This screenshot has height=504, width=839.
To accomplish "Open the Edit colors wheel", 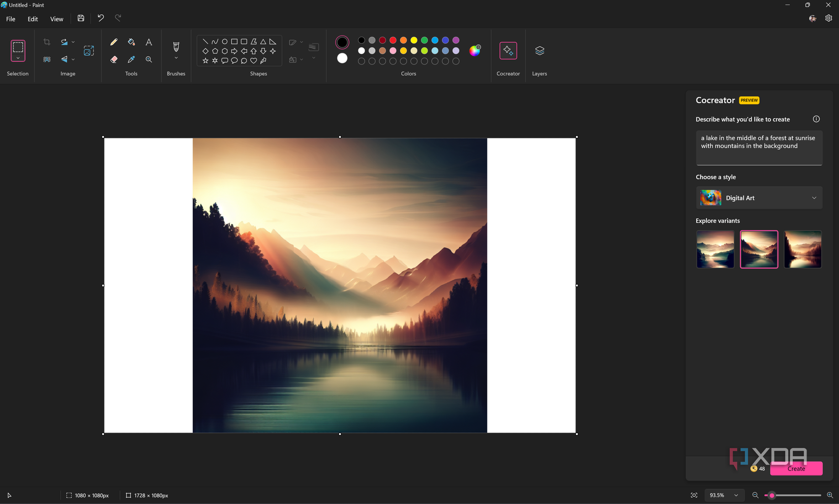I will [x=474, y=50].
